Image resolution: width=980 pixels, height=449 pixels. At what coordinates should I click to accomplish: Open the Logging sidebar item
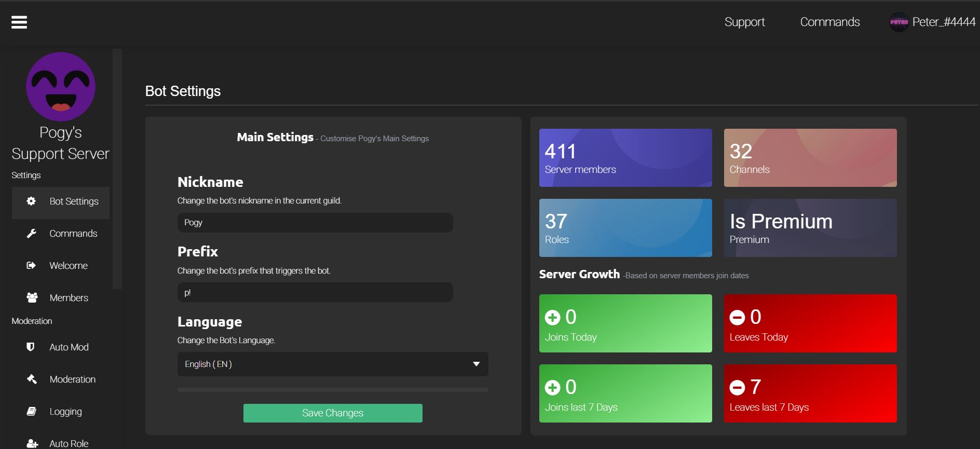tap(61, 412)
